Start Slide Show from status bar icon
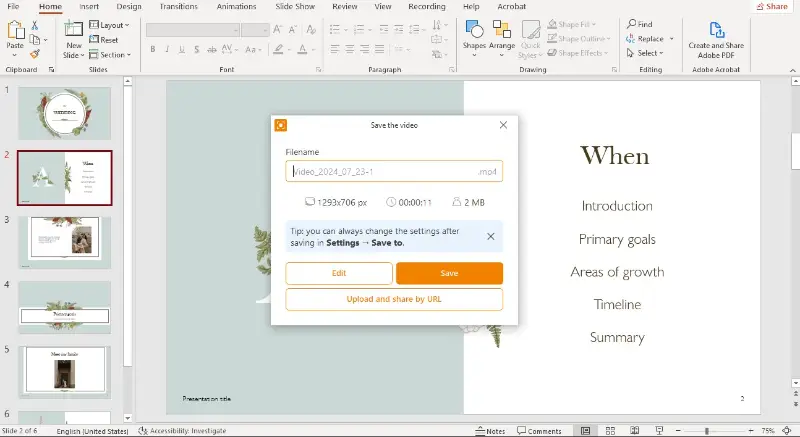Image resolution: width=800 pixels, height=437 pixels. coord(659,431)
